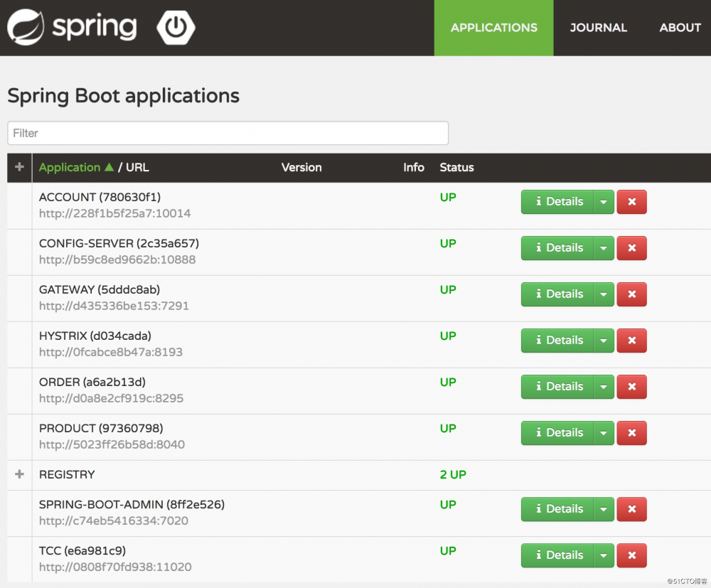Screen dimensions: 711x588
Task: Click the Spring Boot power icon
Action: pos(176,28)
